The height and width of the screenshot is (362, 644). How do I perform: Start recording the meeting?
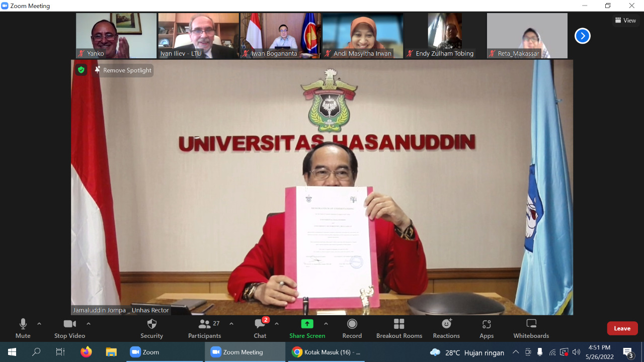(352, 328)
